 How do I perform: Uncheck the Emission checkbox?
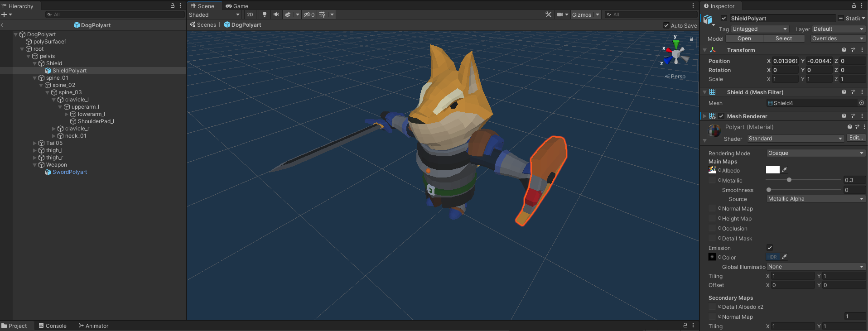pos(769,248)
